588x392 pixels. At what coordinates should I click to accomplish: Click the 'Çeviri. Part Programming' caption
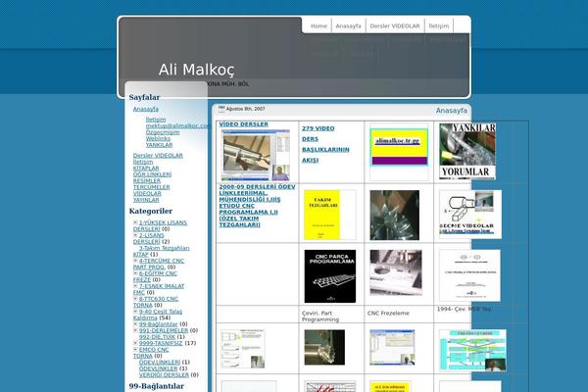[320, 317]
